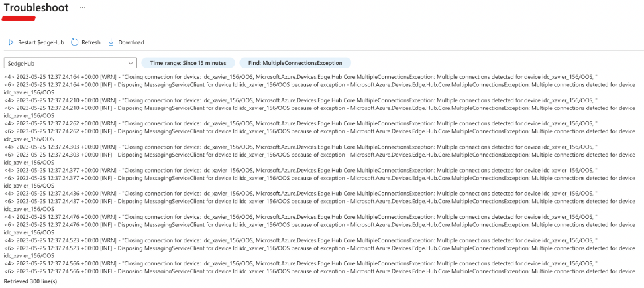
Task: Select the 12:37:24.262 INF log line
Action: [x=319, y=135]
